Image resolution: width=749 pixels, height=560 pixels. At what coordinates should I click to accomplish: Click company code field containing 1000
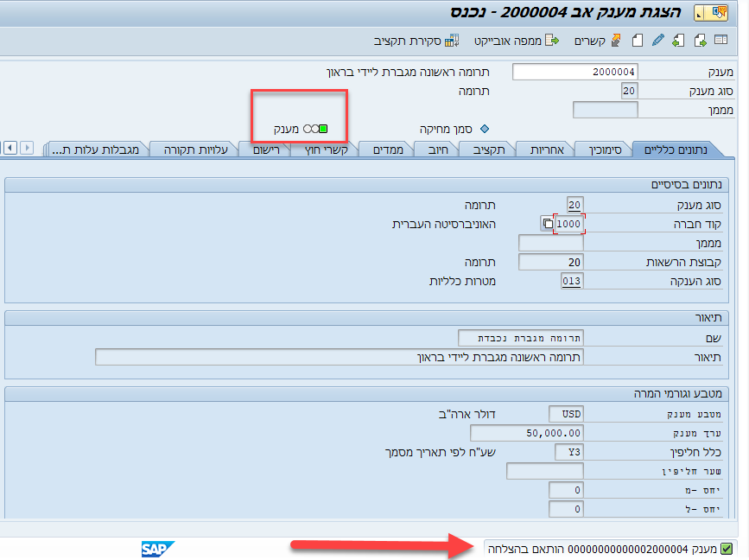pos(568,224)
